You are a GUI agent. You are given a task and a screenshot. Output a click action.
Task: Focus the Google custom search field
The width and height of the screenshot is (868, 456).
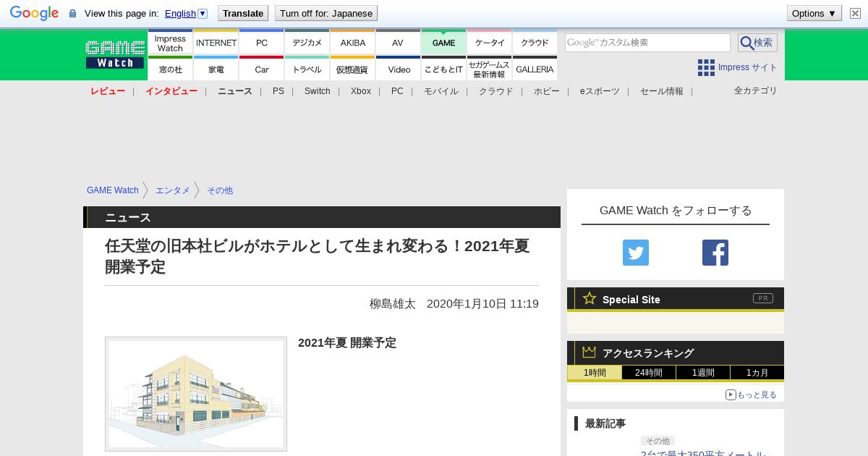point(647,43)
